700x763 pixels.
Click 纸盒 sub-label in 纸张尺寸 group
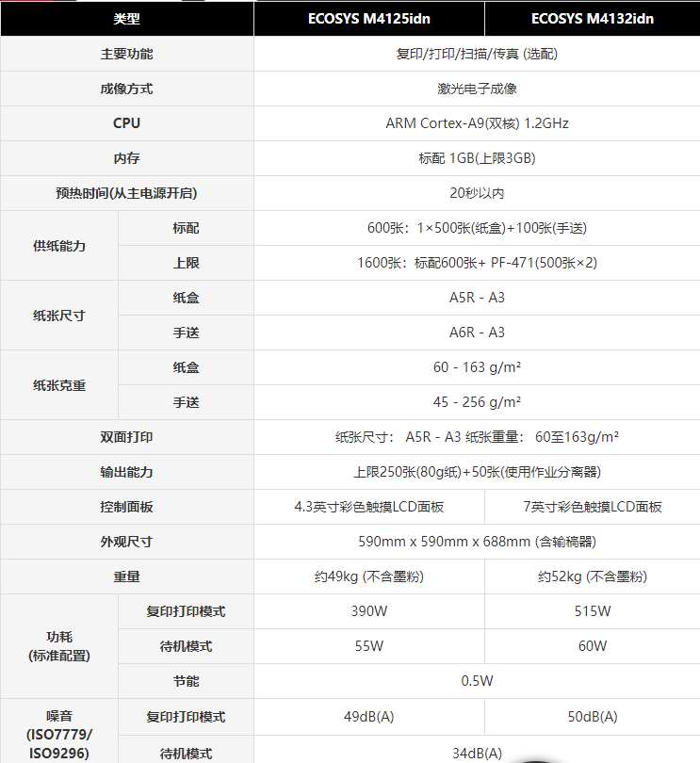coord(186,298)
